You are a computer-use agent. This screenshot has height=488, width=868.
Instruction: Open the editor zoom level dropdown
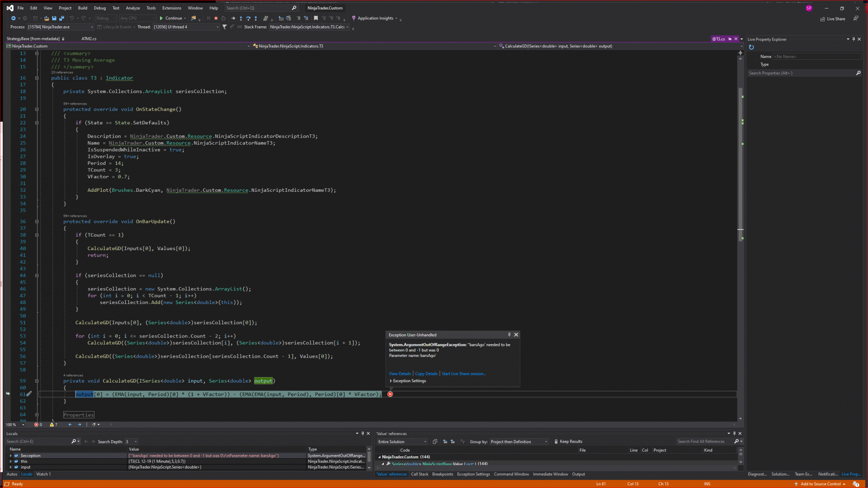[15, 425]
